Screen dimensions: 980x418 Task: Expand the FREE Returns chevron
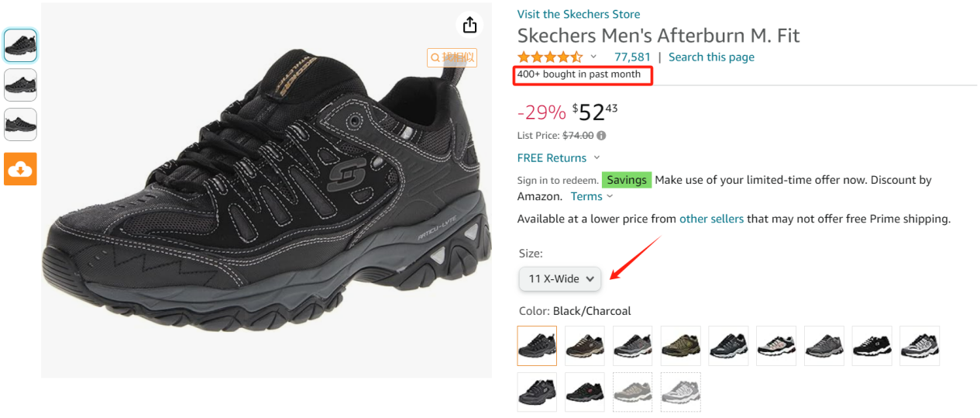point(597,157)
